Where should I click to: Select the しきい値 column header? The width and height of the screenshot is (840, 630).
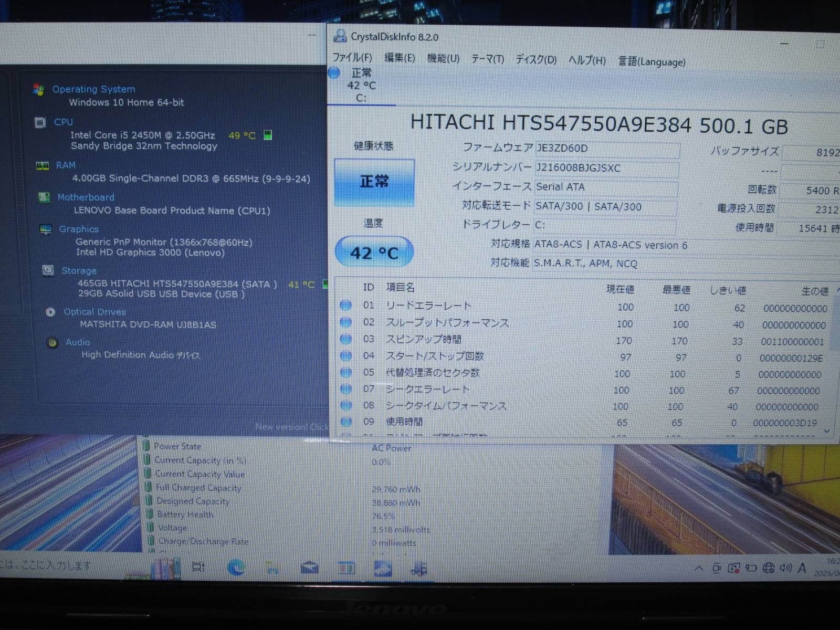(x=728, y=290)
